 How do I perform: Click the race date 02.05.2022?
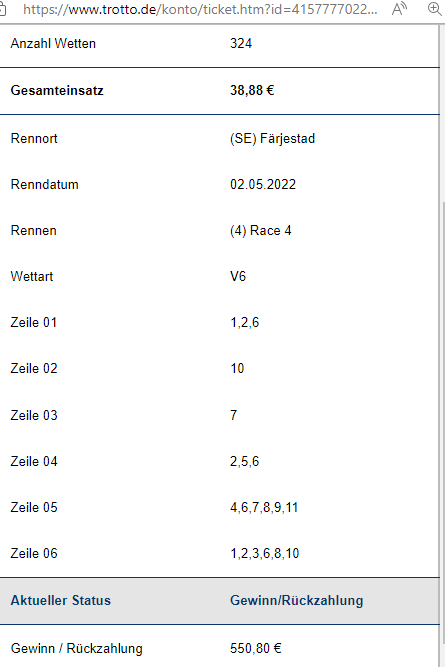pyautogui.click(x=263, y=185)
